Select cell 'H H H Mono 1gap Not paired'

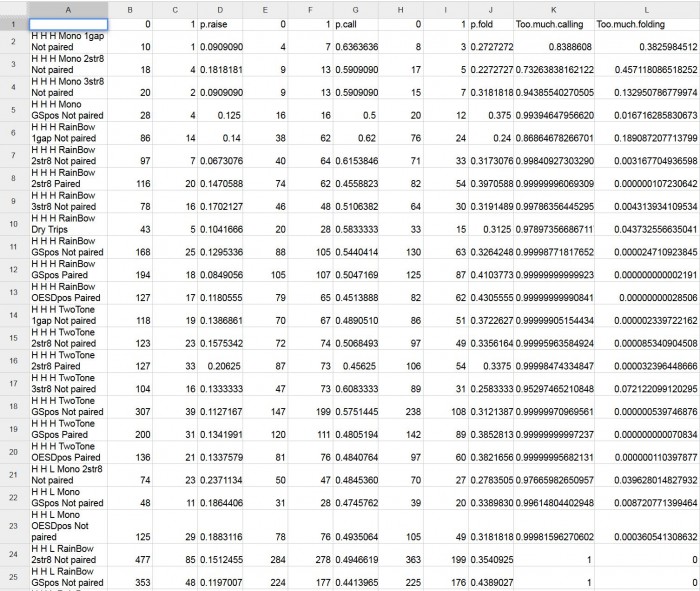(68, 42)
